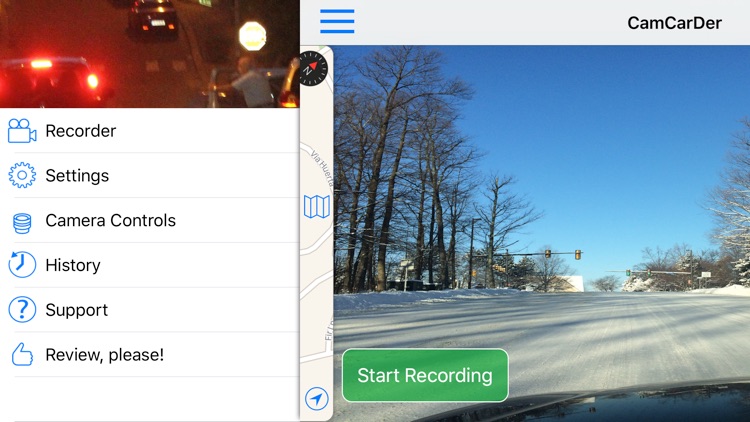Image resolution: width=750 pixels, height=422 pixels.
Task: Tap the night traffic header image
Action: [150, 54]
